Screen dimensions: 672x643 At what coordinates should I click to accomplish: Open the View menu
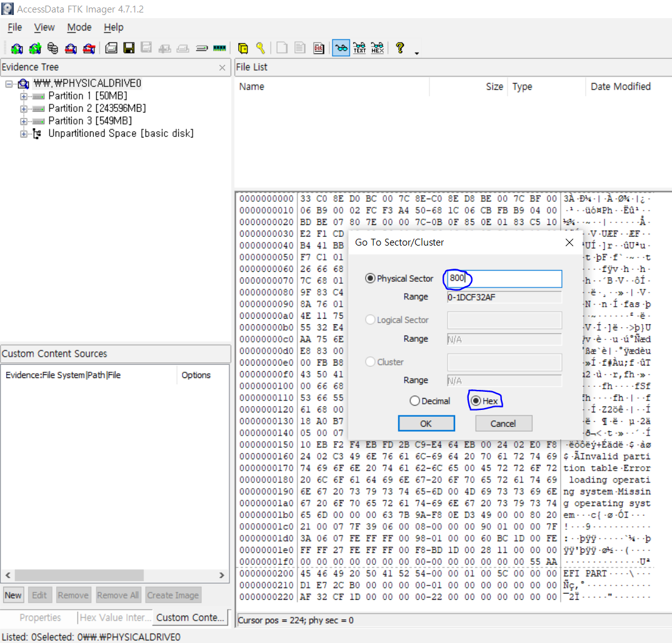(44, 27)
